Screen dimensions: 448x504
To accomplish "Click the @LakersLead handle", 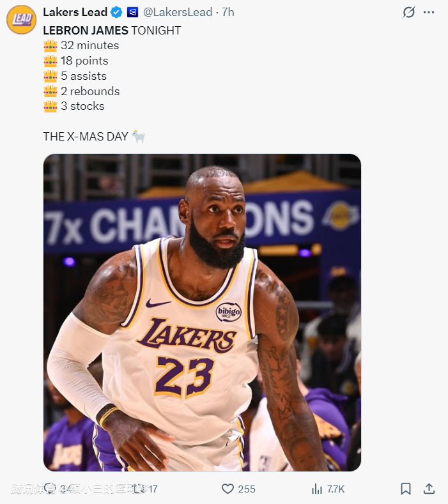I will tap(178, 12).
